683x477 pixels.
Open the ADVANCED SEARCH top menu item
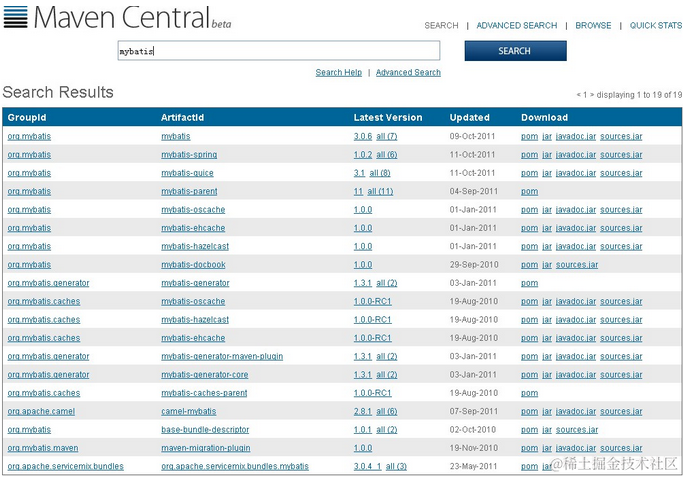coord(517,26)
